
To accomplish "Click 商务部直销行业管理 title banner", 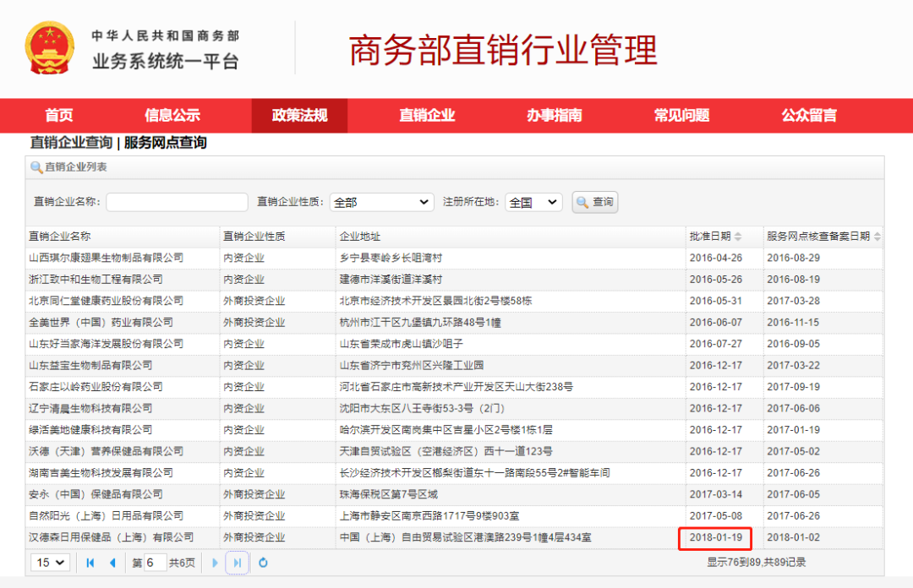I will [503, 50].
